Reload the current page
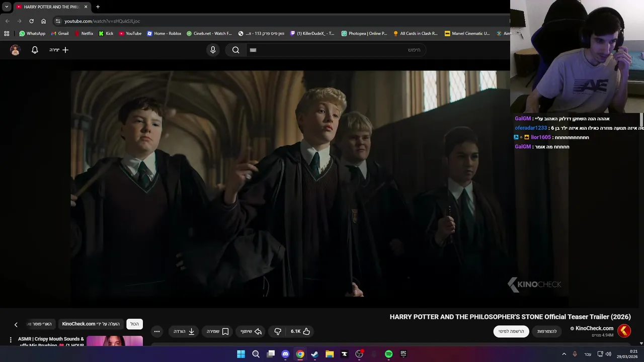This screenshot has width=644, height=362. [31, 21]
